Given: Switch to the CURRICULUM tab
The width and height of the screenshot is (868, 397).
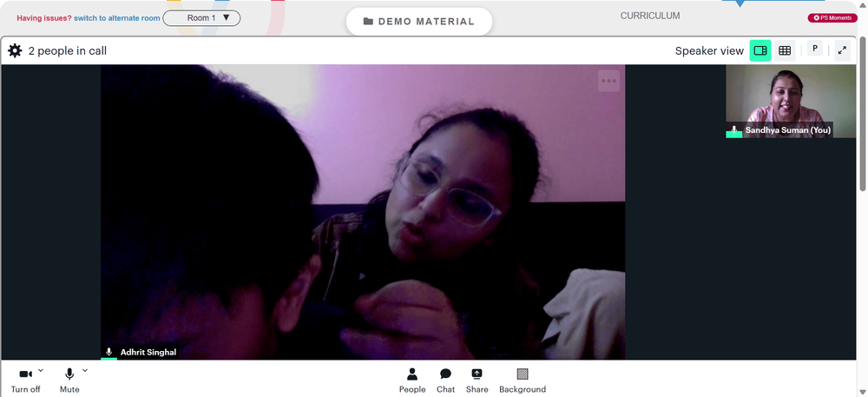Looking at the screenshot, I should pos(650,16).
